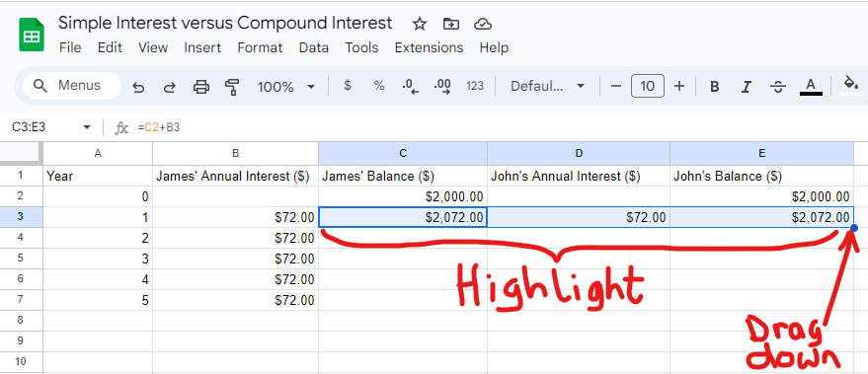Select row 8 header
The width and height of the screenshot is (868, 374).
pyautogui.click(x=21, y=321)
